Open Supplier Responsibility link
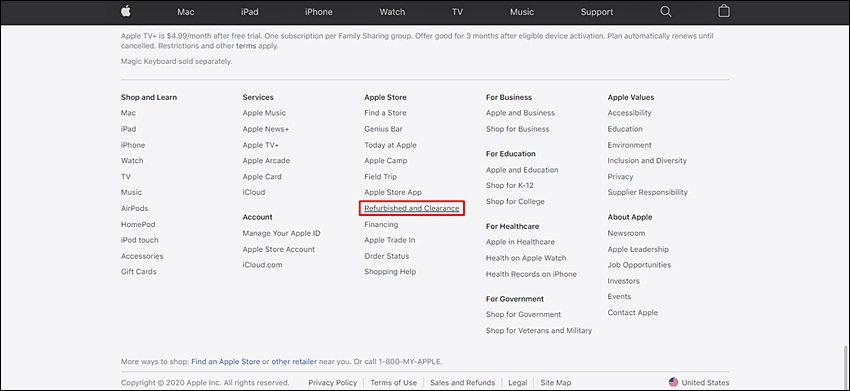850x391 pixels. (647, 193)
